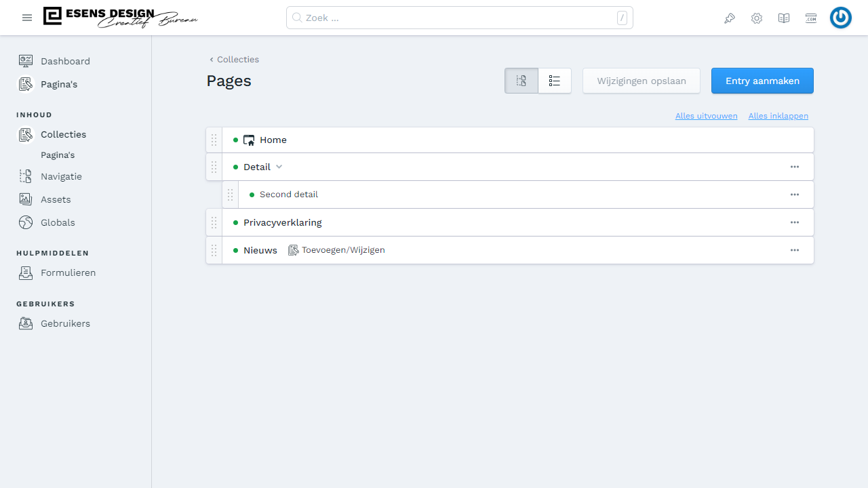Click the Alles uitvouwen link

706,116
